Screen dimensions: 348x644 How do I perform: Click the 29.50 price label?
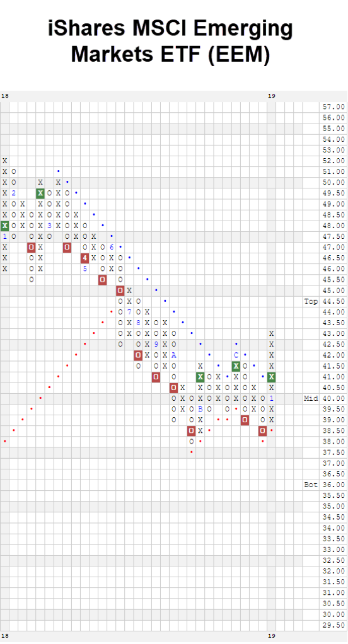tap(333, 624)
